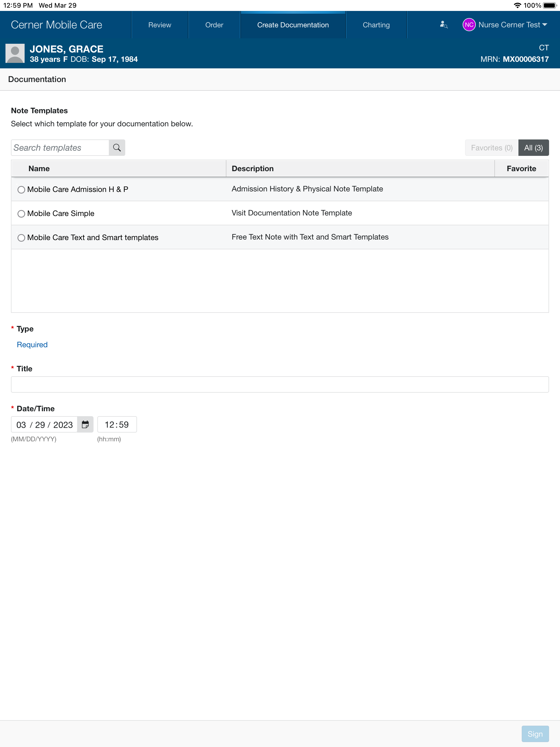Click the Sign button
The image size is (560, 747).
click(535, 734)
